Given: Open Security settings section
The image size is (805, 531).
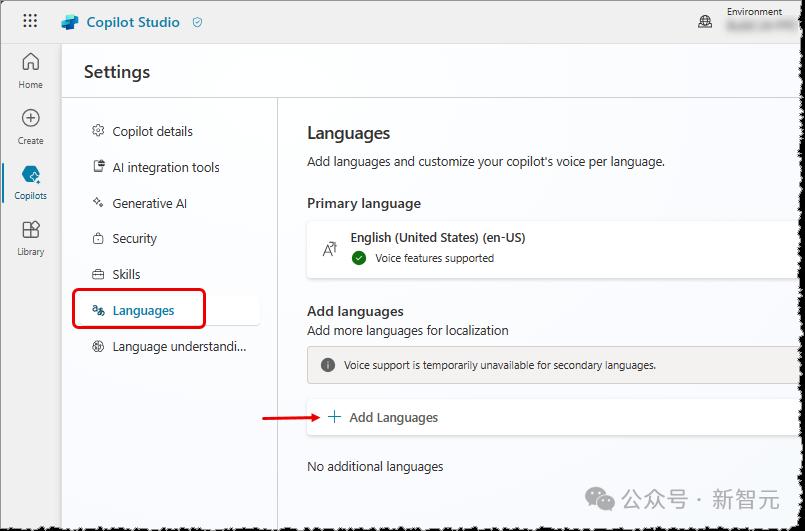Looking at the screenshot, I should point(134,239).
